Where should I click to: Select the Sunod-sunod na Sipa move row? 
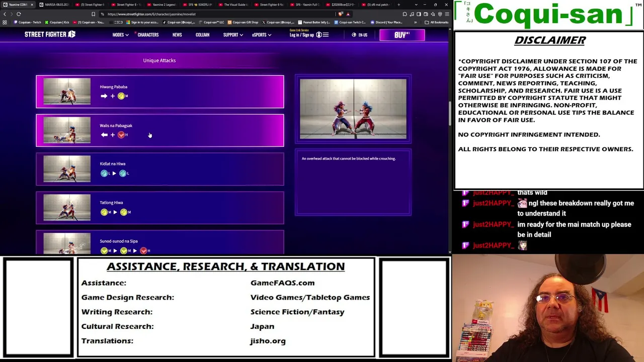point(160,242)
